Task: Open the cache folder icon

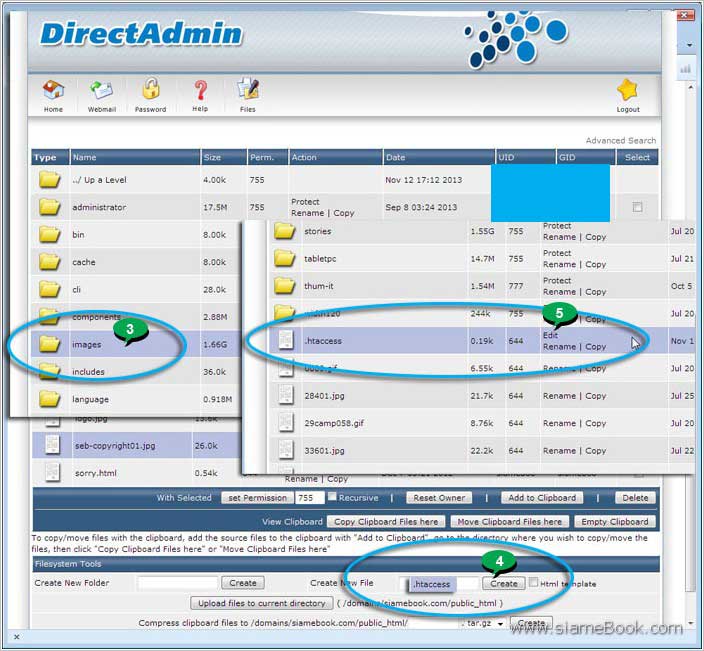Action: 49,261
